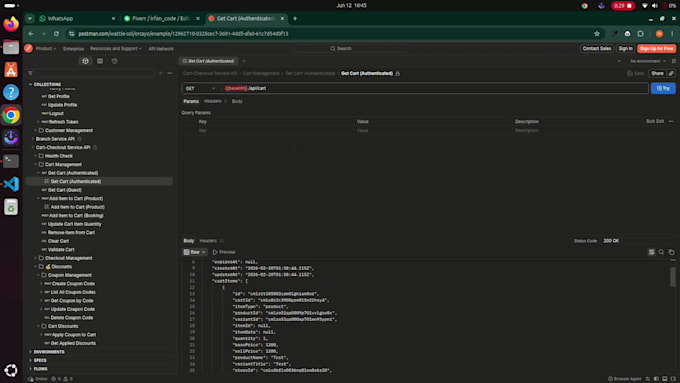
Task: Select the Params tab
Action: [x=191, y=101]
